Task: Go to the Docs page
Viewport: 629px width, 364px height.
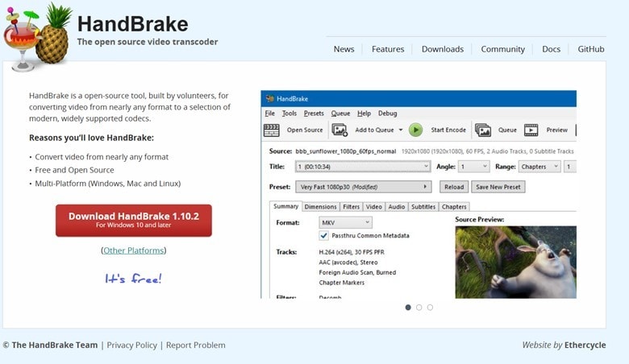Action: [x=551, y=49]
